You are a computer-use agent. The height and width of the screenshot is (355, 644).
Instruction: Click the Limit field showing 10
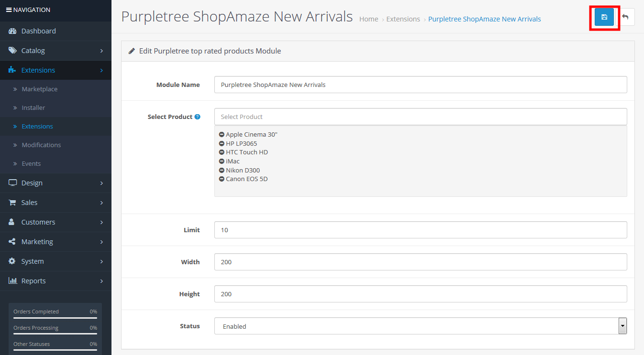tap(421, 230)
